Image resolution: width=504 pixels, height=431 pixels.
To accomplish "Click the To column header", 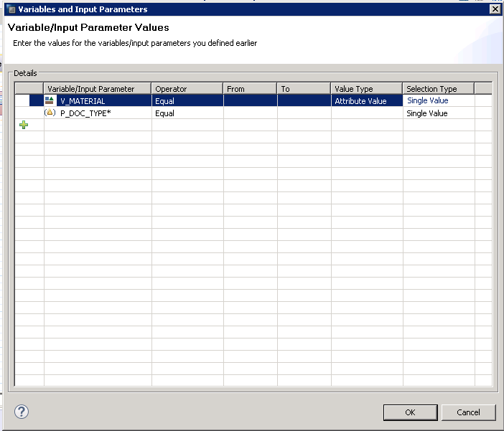I will coord(304,89).
